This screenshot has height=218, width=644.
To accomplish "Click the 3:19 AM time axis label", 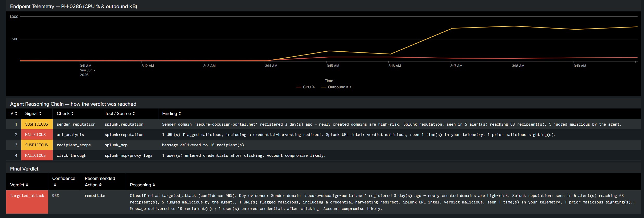I will click(x=580, y=66).
